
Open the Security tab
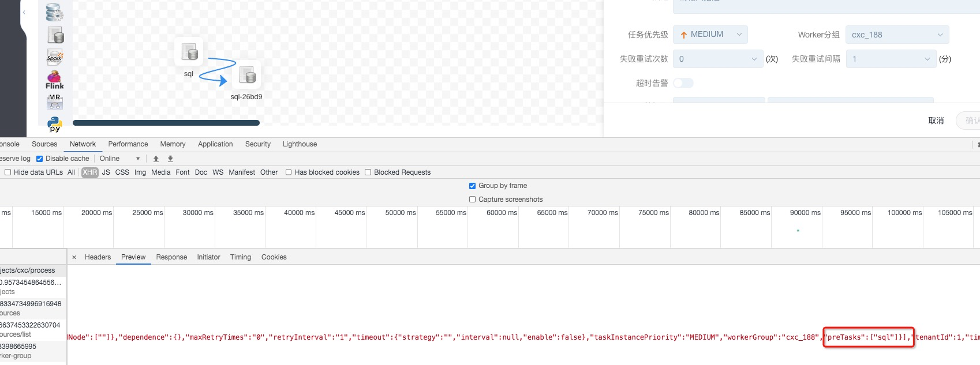(x=257, y=144)
